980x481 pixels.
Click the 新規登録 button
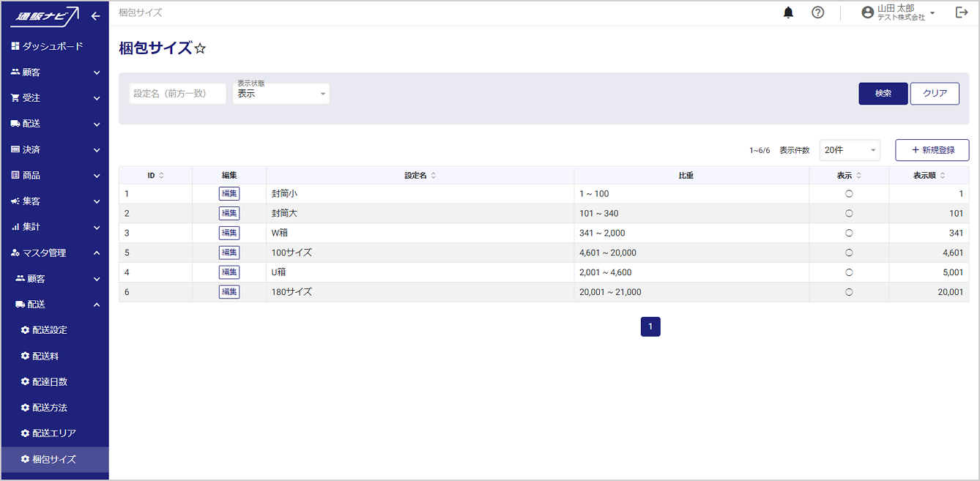point(932,150)
